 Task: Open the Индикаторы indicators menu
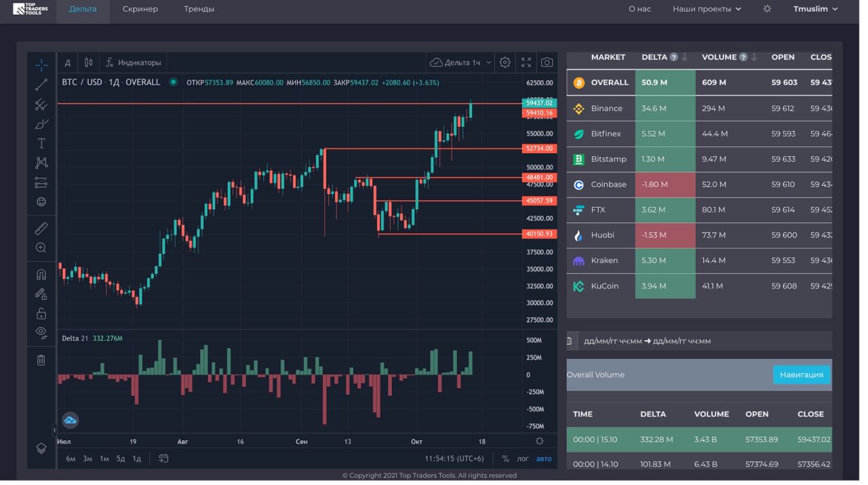point(134,62)
